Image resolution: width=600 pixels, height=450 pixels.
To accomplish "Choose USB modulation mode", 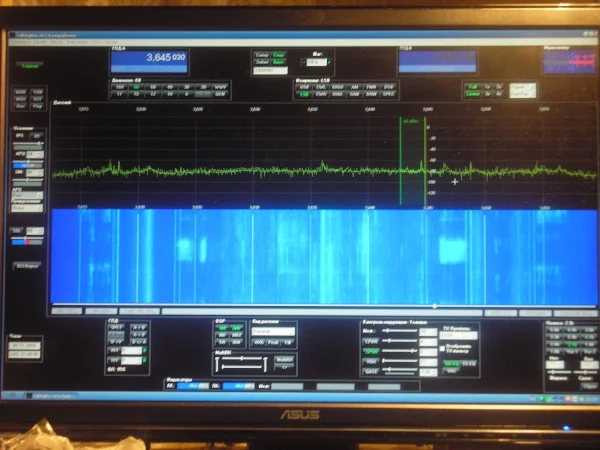I will pyautogui.click(x=304, y=87).
